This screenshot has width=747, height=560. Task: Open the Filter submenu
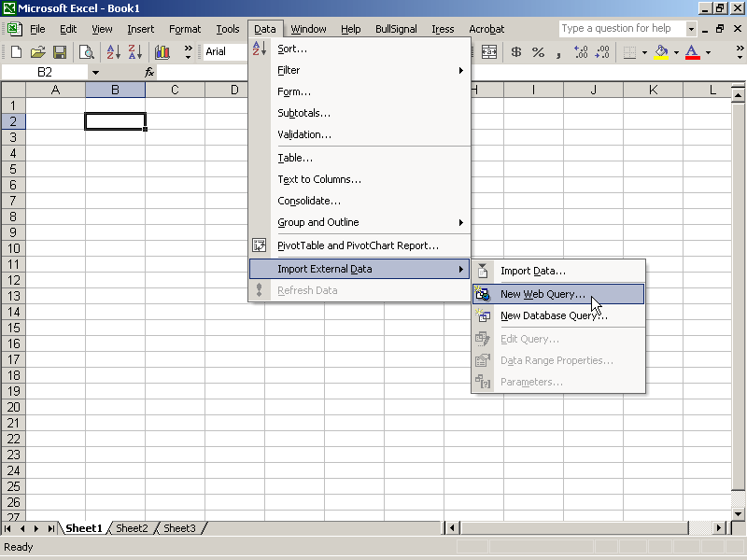click(289, 70)
